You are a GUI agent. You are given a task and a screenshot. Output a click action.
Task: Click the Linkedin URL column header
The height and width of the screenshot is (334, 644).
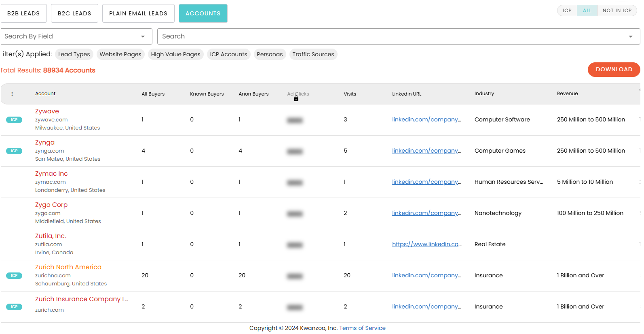(x=406, y=94)
